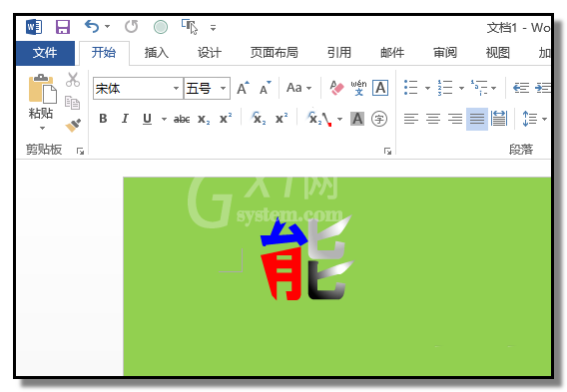Image resolution: width=567 pixels, height=392 pixels.
Task: Click the second subscript icon with blue A
Action: point(259,118)
